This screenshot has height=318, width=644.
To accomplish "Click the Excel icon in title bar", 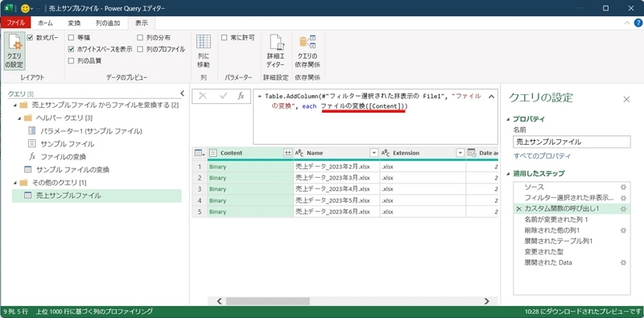I will coord(10,8).
